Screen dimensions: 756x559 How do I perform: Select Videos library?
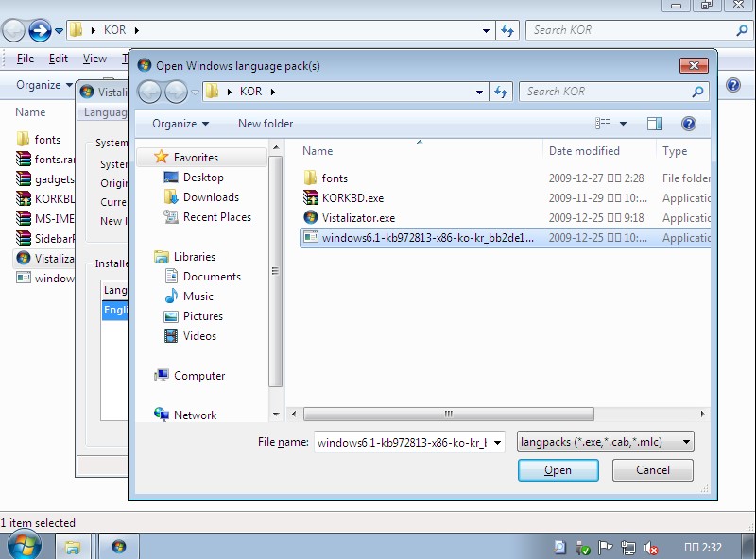(x=191, y=335)
